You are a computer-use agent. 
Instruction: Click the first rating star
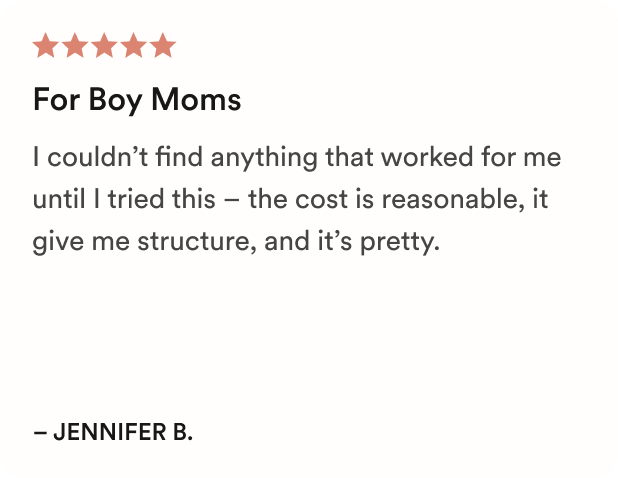tap(46, 45)
